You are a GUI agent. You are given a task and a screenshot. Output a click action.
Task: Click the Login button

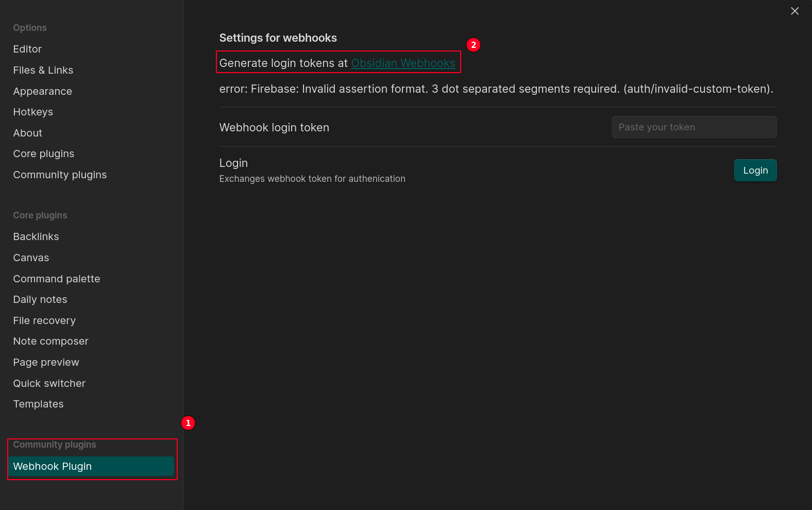755,171
